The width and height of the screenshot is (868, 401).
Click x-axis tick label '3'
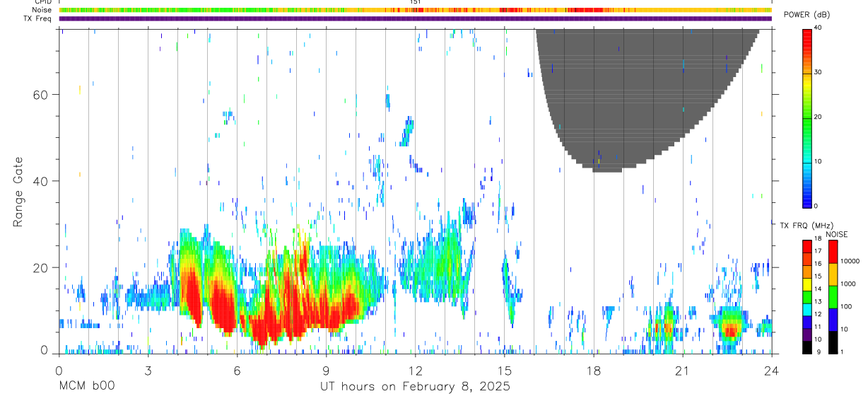coord(148,370)
